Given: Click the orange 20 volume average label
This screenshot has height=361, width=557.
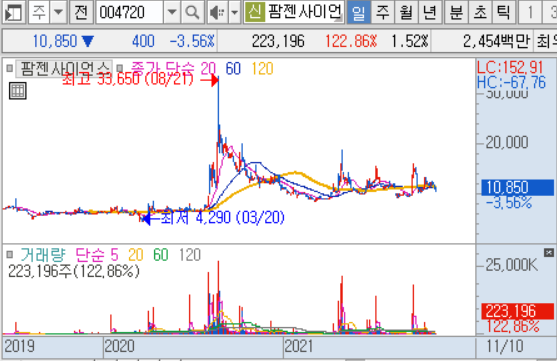Looking at the screenshot, I should point(136,255).
